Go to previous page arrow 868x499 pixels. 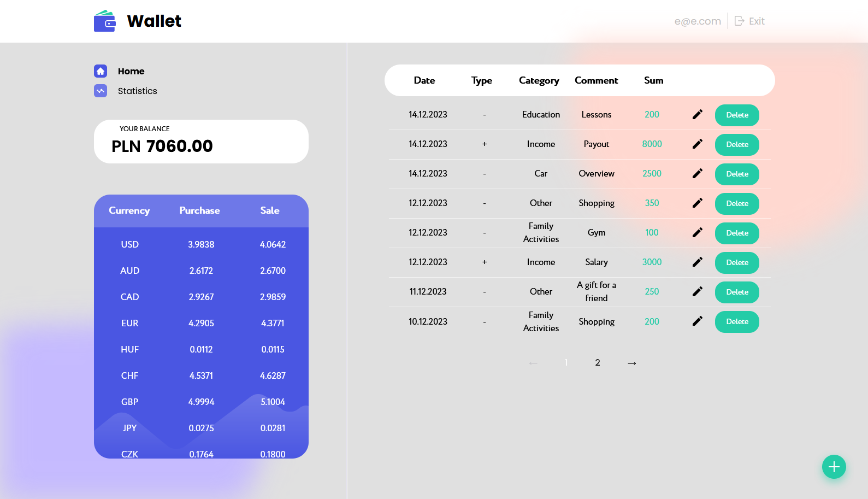click(x=534, y=363)
